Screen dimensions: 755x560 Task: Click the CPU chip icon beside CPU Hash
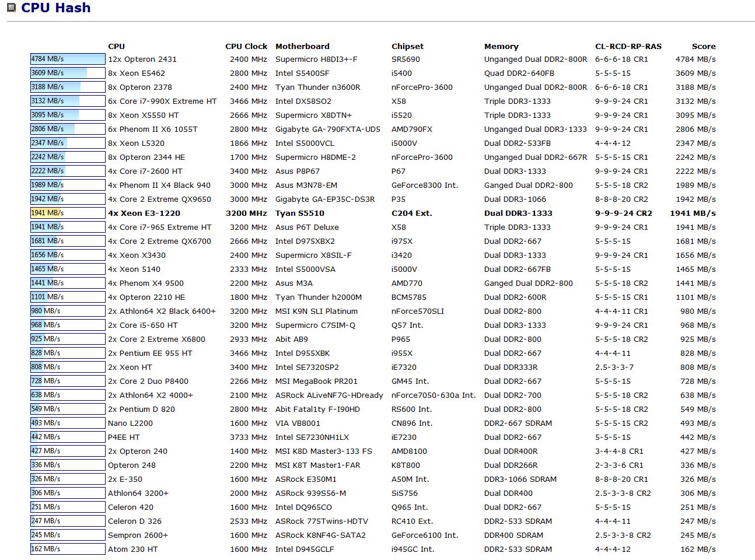point(11,8)
